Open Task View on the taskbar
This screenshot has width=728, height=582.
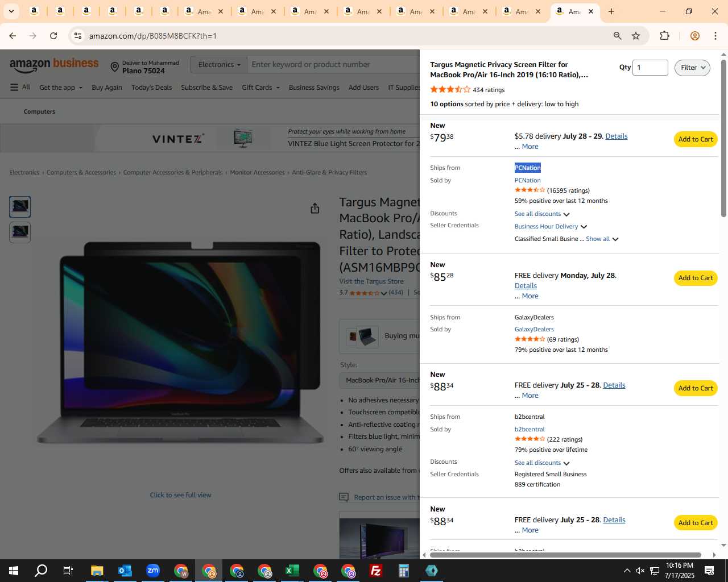[x=68, y=571]
